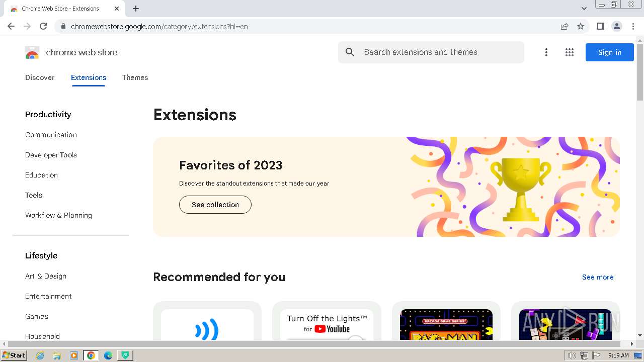Select the Tools category
Viewport: 644px width, 362px height.
(x=34, y=195)
